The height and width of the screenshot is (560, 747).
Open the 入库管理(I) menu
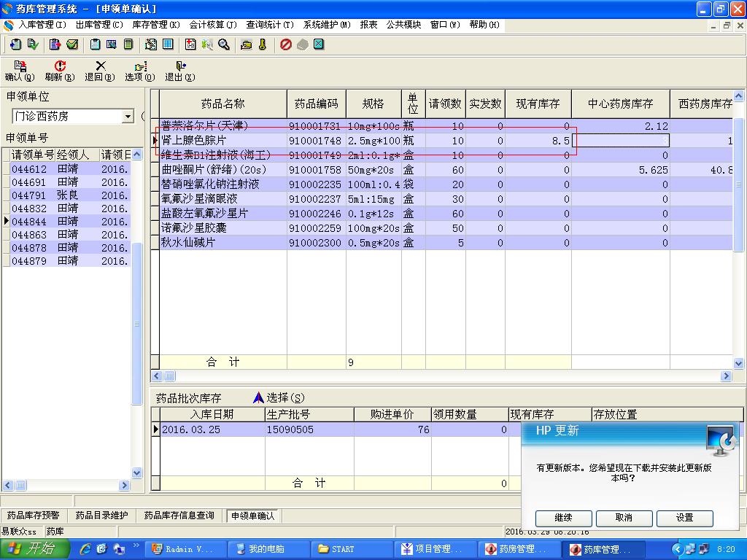[x=42, y=25]
